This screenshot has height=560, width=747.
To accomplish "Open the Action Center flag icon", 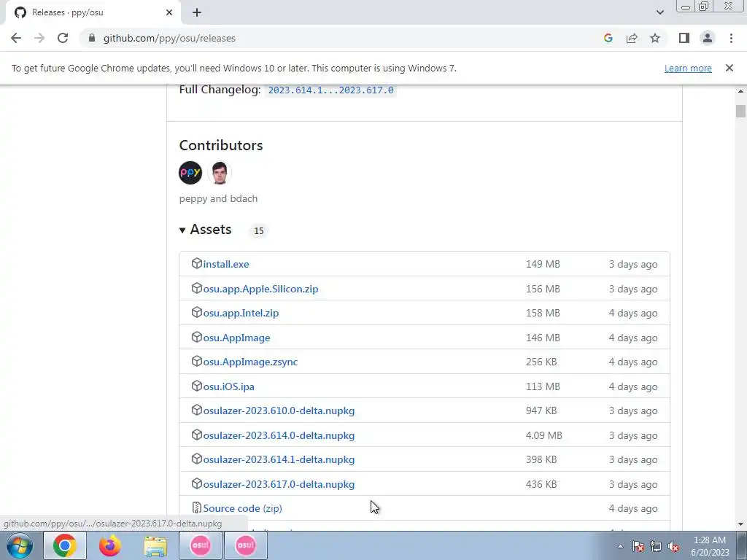I will 638,547.
